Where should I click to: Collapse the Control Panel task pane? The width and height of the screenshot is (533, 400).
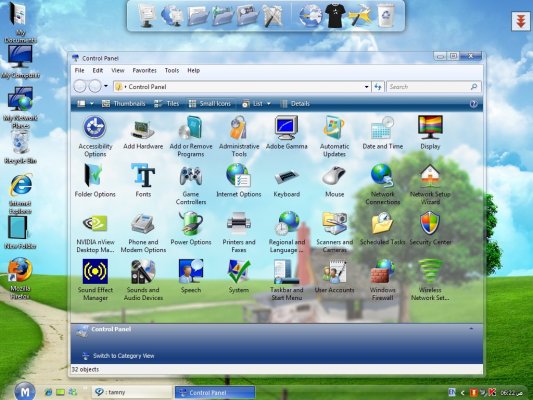click(471, 329)
